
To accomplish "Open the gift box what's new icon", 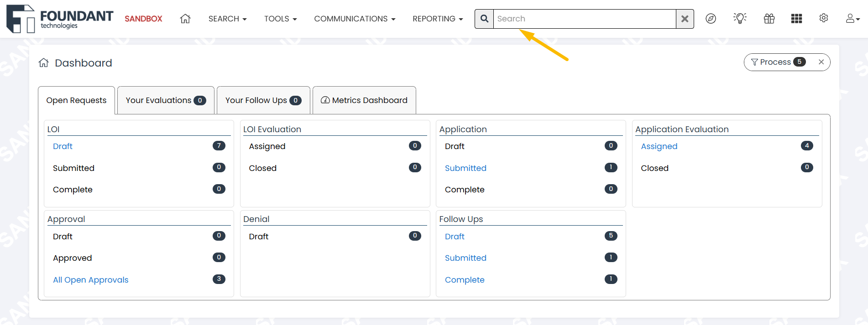I will 769,19.
